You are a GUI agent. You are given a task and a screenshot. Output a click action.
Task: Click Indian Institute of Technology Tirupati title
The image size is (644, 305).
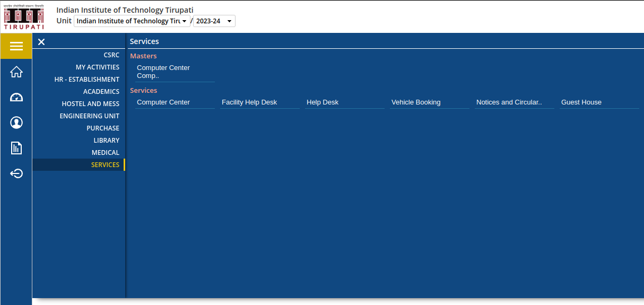pos(125,10)
